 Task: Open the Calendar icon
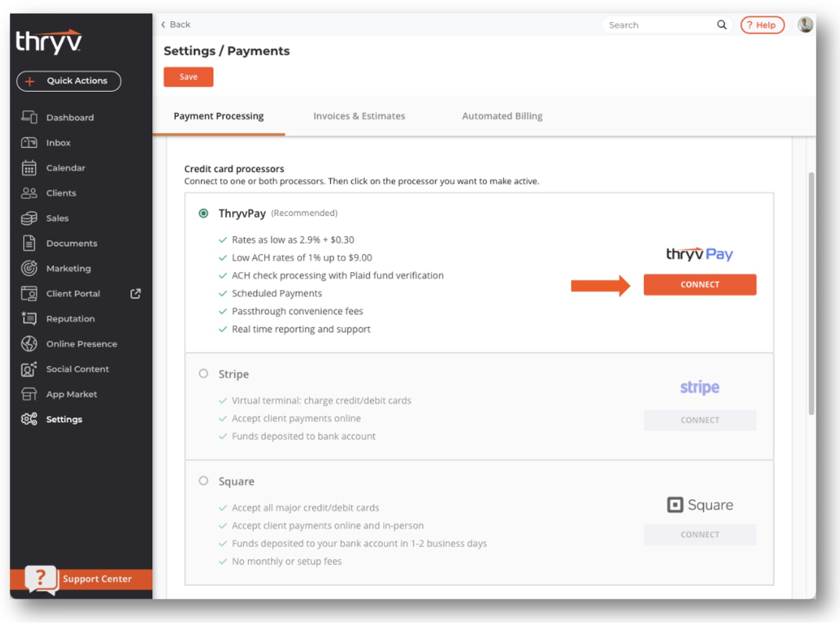pos(29,168)
